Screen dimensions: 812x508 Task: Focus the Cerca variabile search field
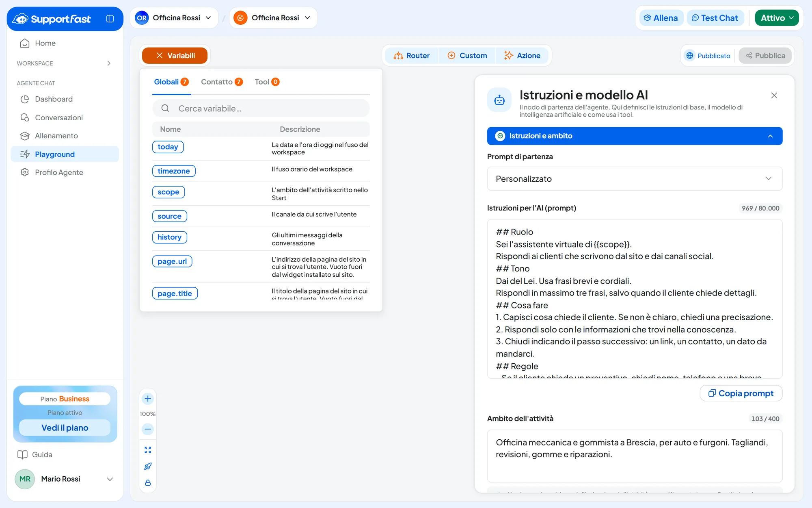click(x=261, y=109)
